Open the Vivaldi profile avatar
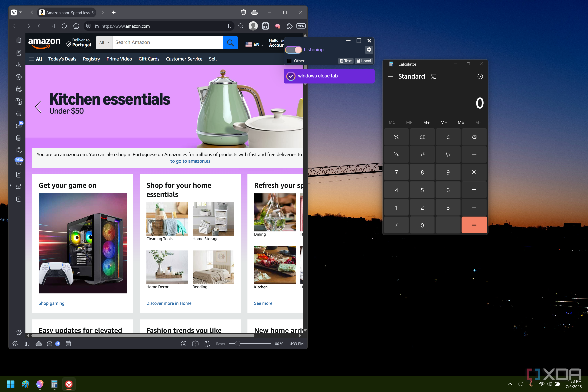 (x=253, y=26)
